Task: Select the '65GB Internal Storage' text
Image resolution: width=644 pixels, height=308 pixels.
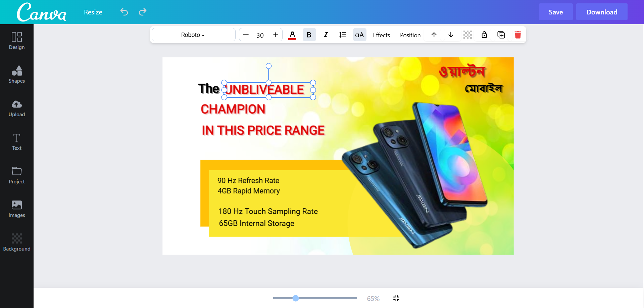Action: 257,223
